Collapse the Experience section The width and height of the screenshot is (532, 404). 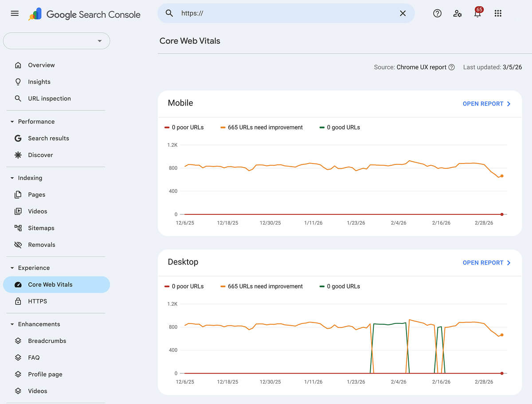coord(12,268)
